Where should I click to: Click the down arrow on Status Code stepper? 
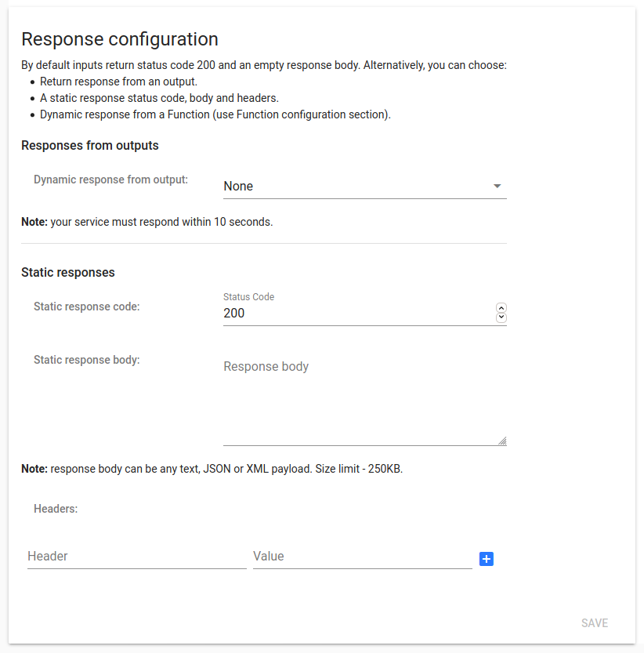tap(501, 317)
